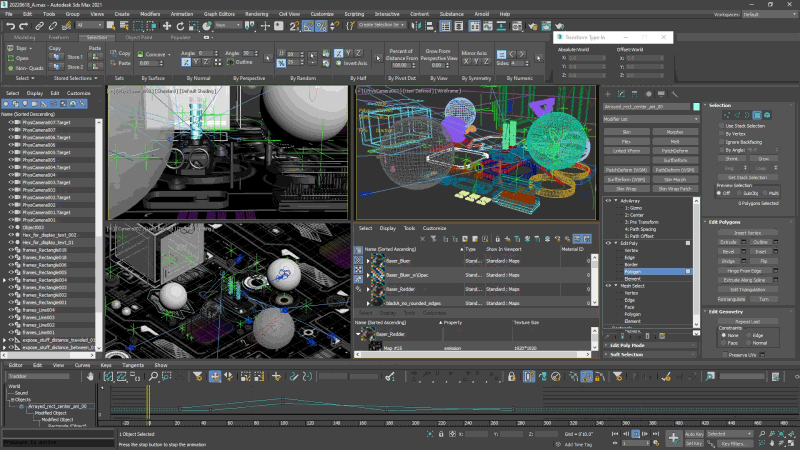This screenshot has width=800, height=450.
Task: Hide PhysCamera007 with its eye icon
Action: coord(11,130)
